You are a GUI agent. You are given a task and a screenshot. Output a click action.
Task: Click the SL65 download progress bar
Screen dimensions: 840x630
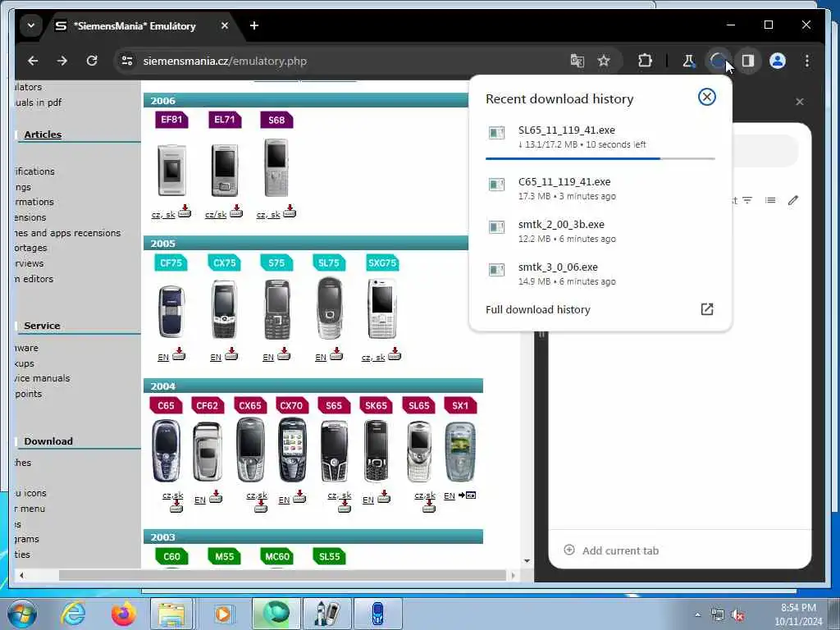(600, 158)
